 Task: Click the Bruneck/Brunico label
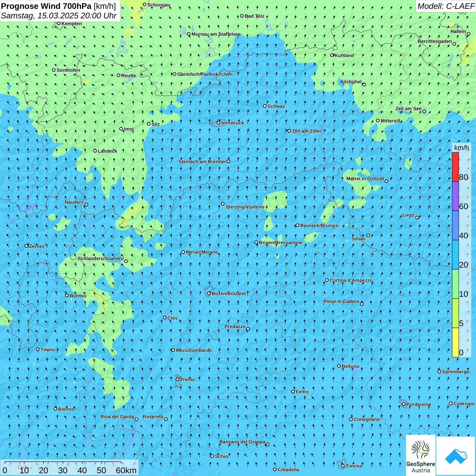(x=319, y=225)
